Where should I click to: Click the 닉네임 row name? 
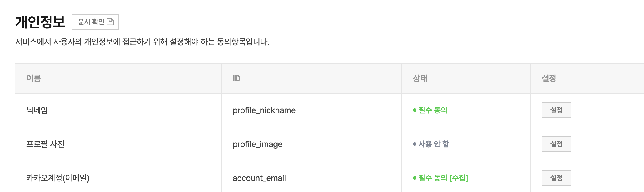coord(37,110)
